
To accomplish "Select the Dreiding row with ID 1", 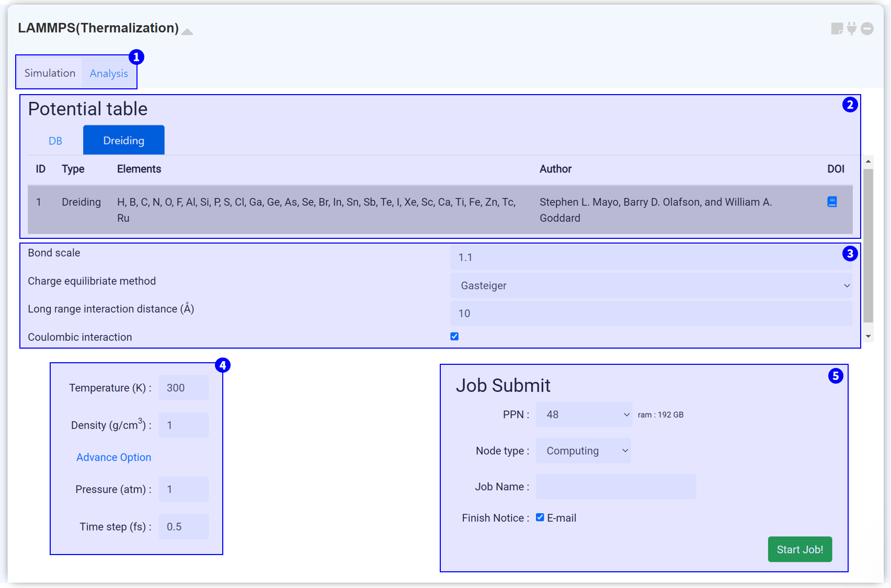I will 440,210.
